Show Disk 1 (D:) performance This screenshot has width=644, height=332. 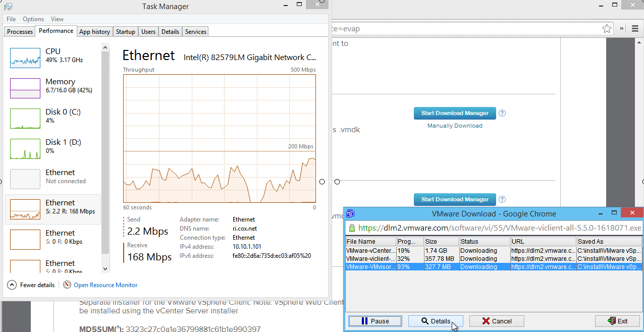click(x=53, y=148)
